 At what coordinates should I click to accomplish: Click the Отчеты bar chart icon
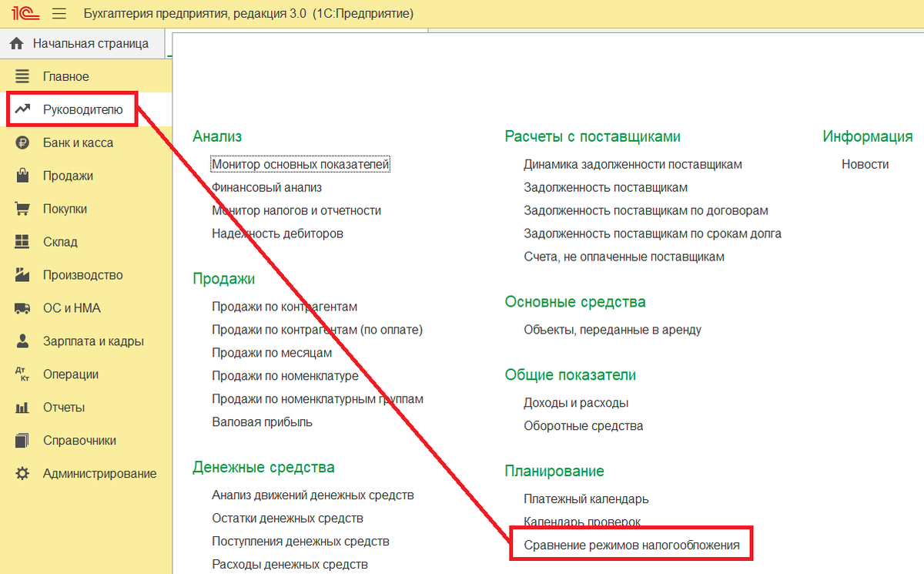coord(22,408)
